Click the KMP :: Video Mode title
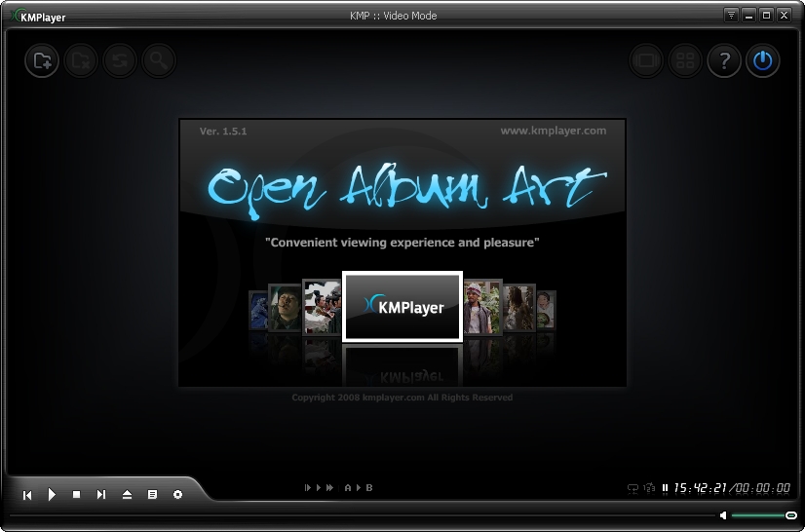805x532 pixels. click(394, 16)
